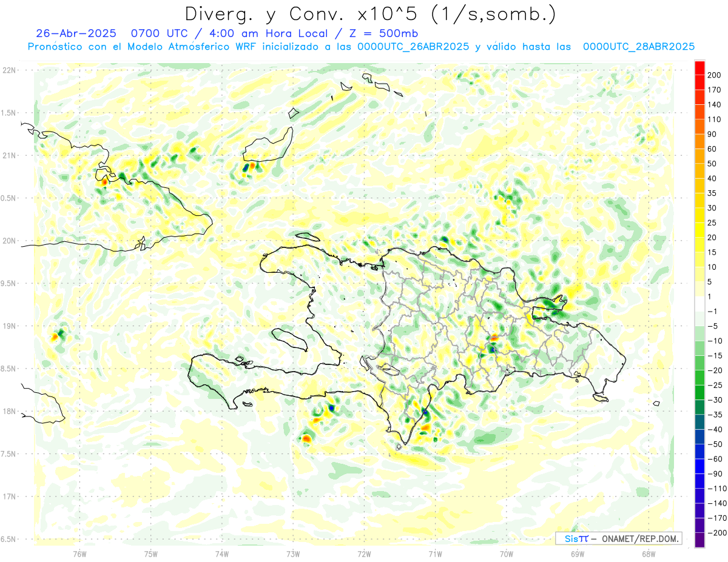Viewport: 728px width, 562px height.
Task: Click the '-90' legend value
Action: (716, 473)
